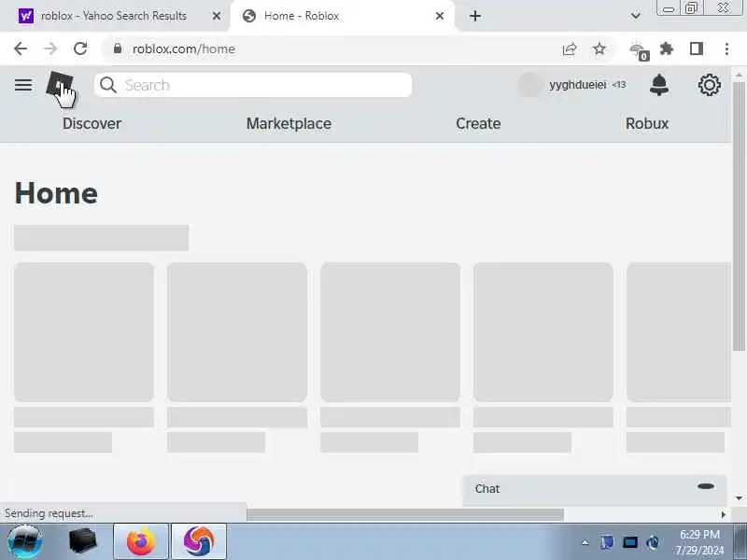Click the swirl browser taskbar icon
The image size is (747, 560).
199,542
